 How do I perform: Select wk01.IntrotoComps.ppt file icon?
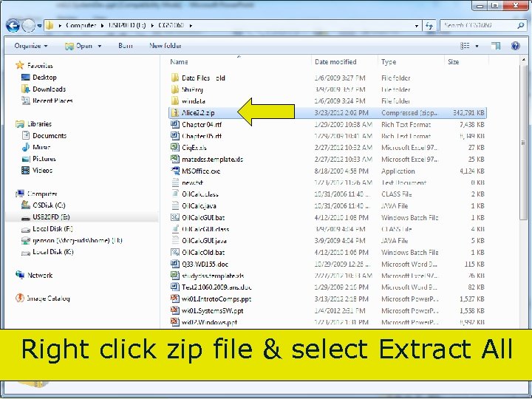click(x=174, y=299)
